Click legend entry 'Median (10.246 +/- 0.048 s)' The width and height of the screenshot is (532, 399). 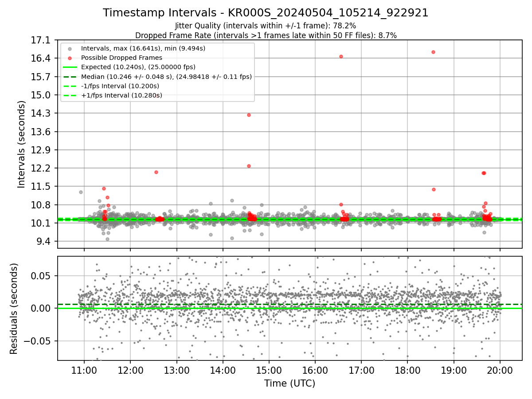coord(166,77)
